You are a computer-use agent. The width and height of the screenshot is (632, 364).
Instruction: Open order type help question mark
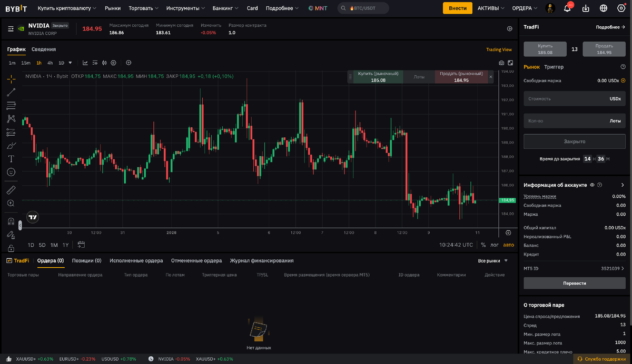point(623,67)
